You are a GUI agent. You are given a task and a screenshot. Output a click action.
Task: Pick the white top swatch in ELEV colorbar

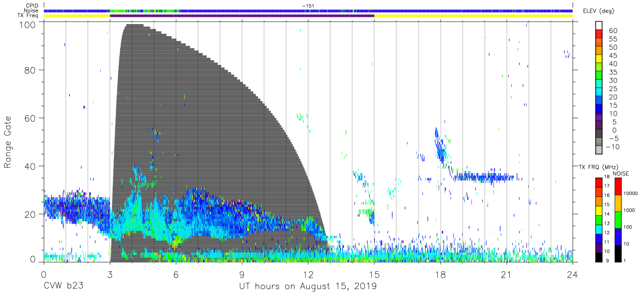coord(599,26)
